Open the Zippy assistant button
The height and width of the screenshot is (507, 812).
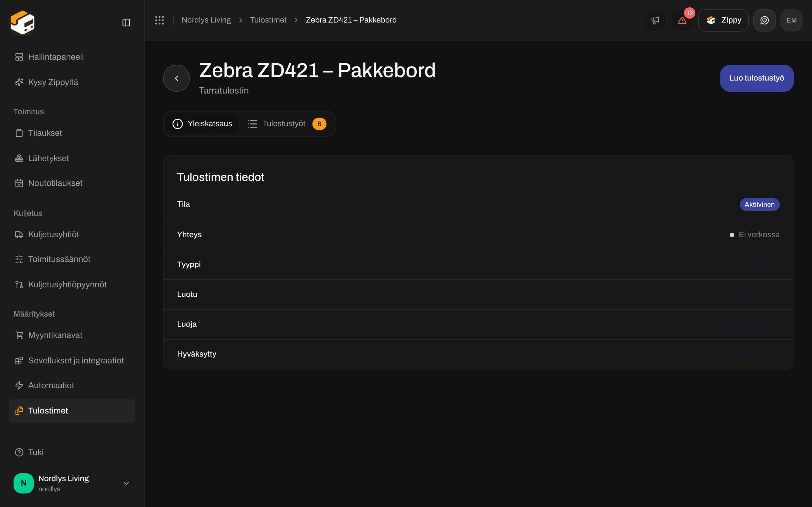click(x=723, y=21)
